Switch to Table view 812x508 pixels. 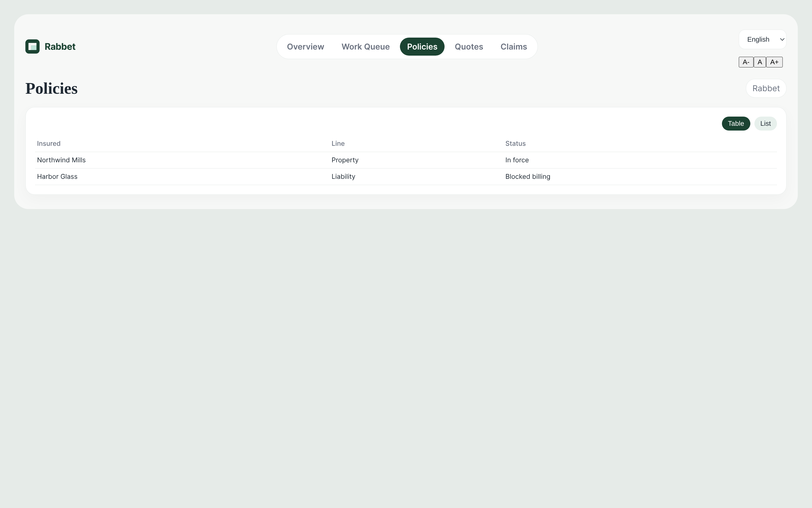click(x=736, y=124)
